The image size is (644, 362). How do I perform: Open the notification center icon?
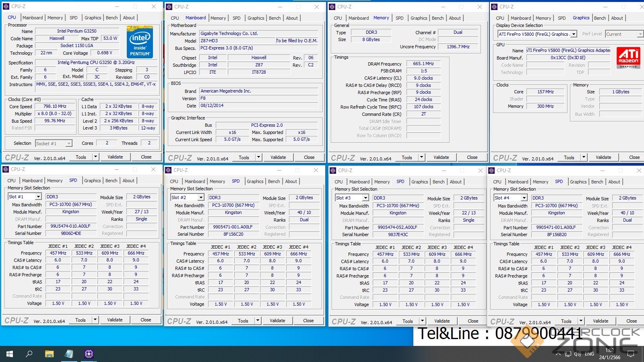(631, 354)
